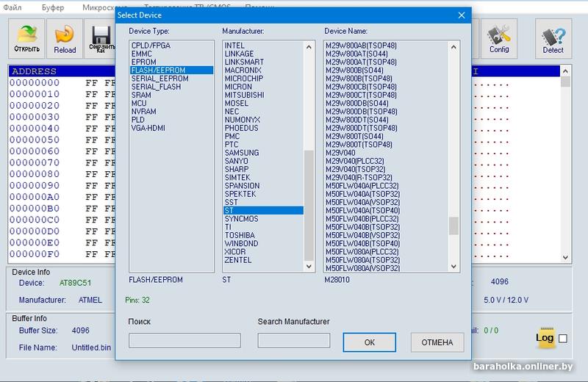Screen dimensions: 588x382
Task: Click the Untitled.bin file name
Action: coord(91,347)
